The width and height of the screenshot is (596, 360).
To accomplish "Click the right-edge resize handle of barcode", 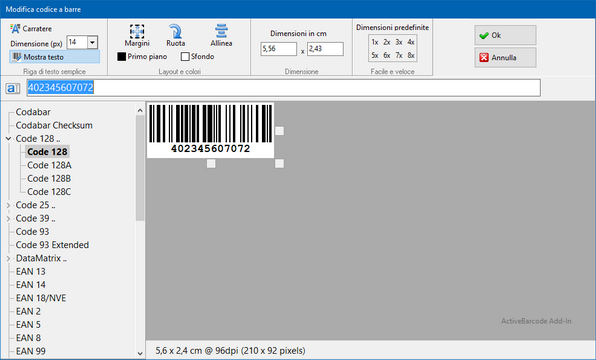I will (279, 131).
